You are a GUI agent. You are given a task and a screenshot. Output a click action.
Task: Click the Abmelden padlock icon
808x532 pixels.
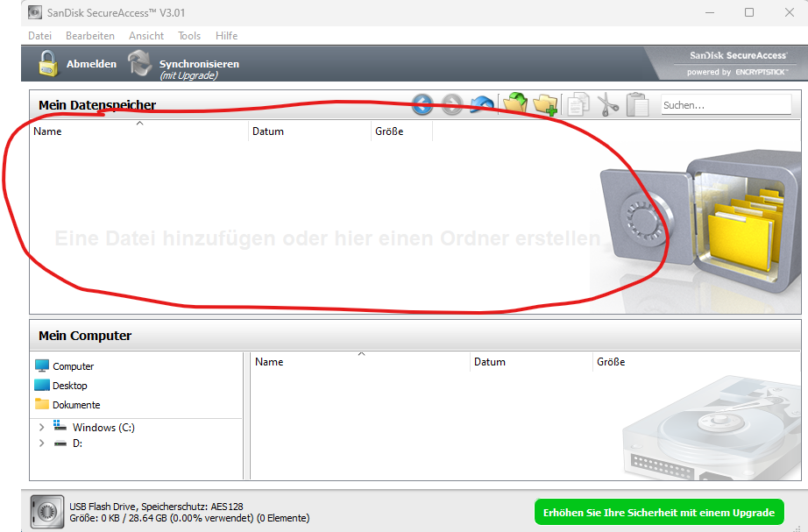pyautogui.click(x=48, y=63)
